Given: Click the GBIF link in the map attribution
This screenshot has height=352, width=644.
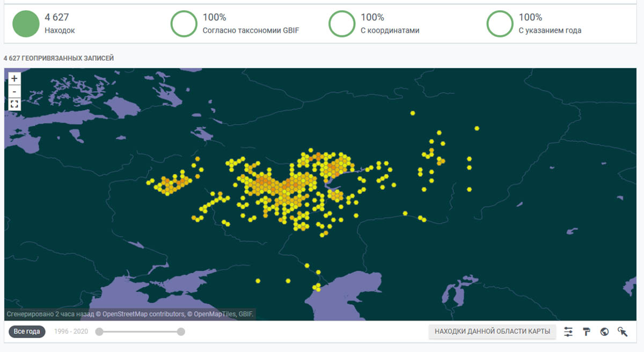Looking at the screenshot, I should click(246, 314).
